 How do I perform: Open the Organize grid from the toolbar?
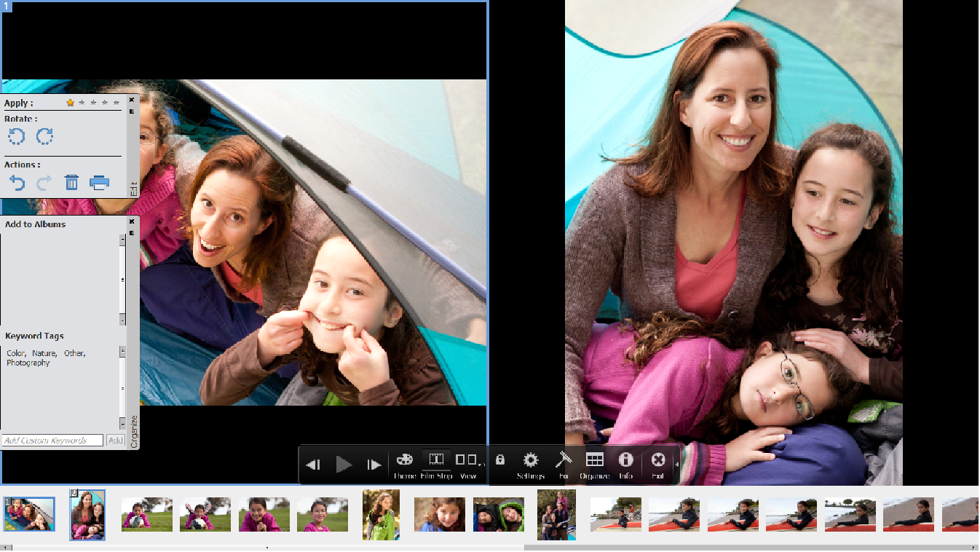[x=595, y=460]
